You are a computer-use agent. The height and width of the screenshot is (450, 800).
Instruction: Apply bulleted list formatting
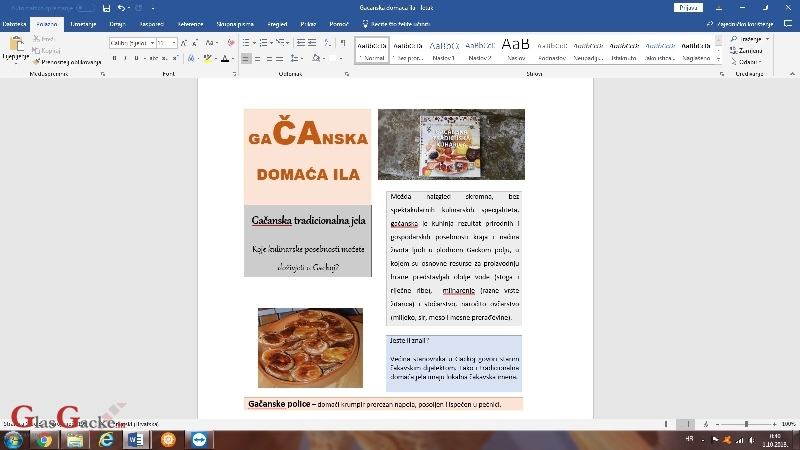pyautogui.click(x=247, y=42)
